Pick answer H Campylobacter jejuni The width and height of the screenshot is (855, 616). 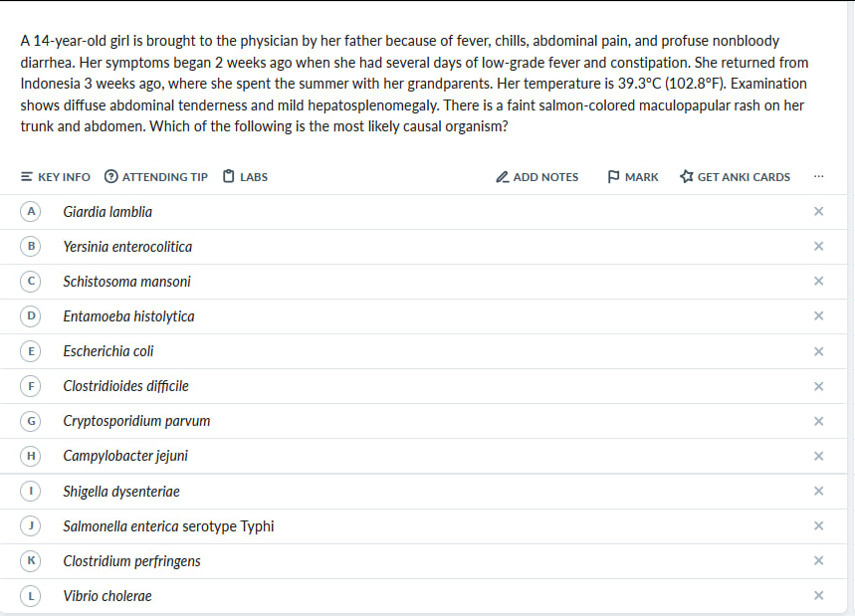pyautogui.click(x=125, y=456)
